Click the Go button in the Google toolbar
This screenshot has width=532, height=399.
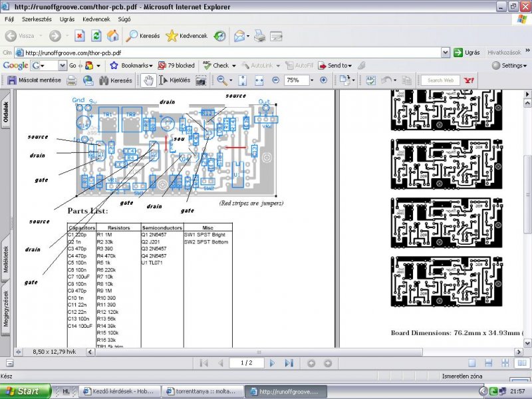click(x=72, y=65)
